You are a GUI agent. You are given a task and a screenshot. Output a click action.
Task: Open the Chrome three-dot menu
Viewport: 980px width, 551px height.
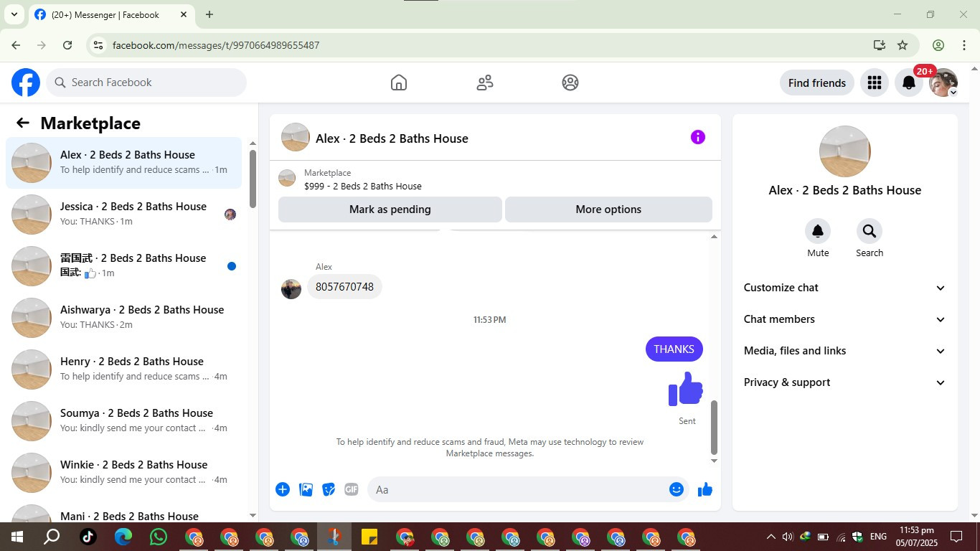[964, 45]
